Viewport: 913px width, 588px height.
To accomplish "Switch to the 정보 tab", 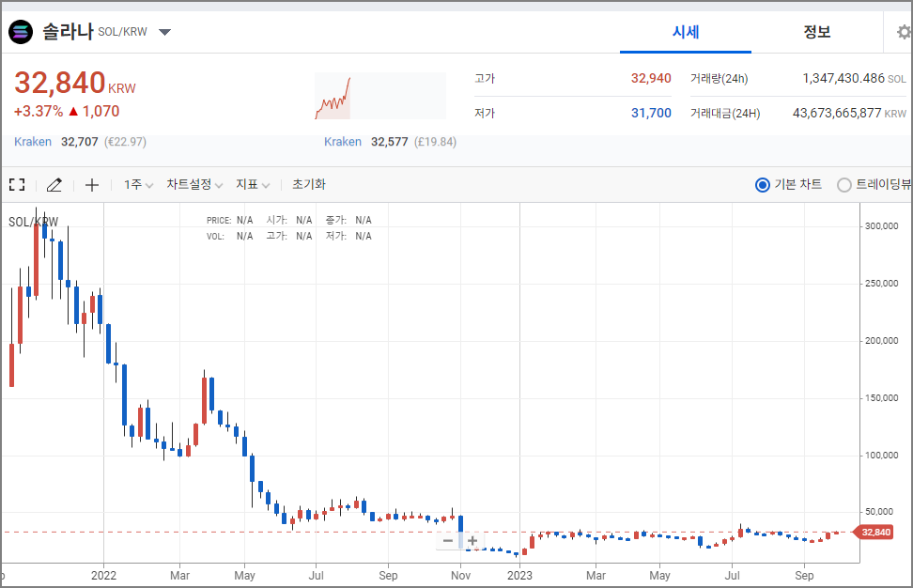I will [x=816, y=32].
